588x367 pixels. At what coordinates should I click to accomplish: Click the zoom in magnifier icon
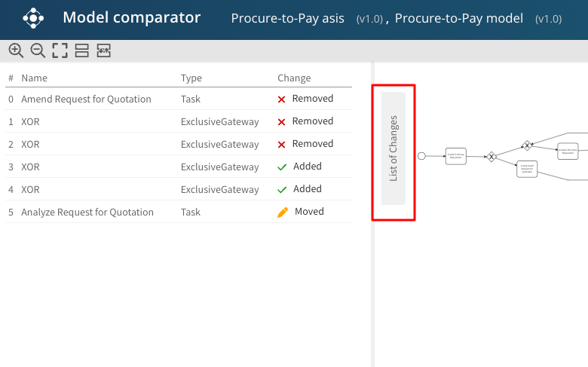tap(16, 50)
